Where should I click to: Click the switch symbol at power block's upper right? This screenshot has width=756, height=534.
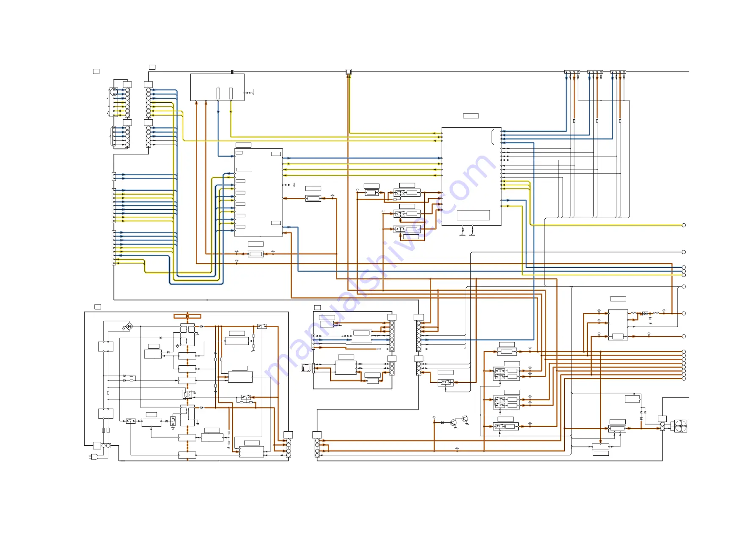[262, 326]
